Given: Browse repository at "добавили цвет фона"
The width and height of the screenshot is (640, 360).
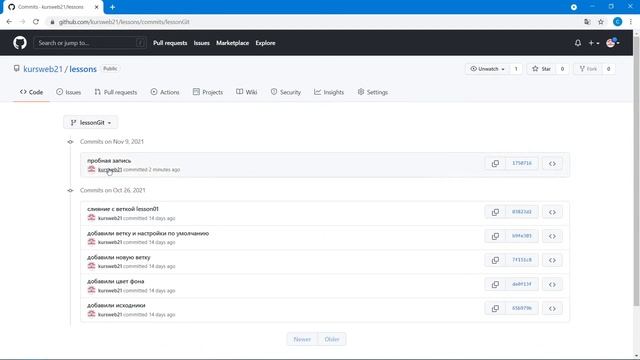Looking at the screenshot, I should [552, 284].
